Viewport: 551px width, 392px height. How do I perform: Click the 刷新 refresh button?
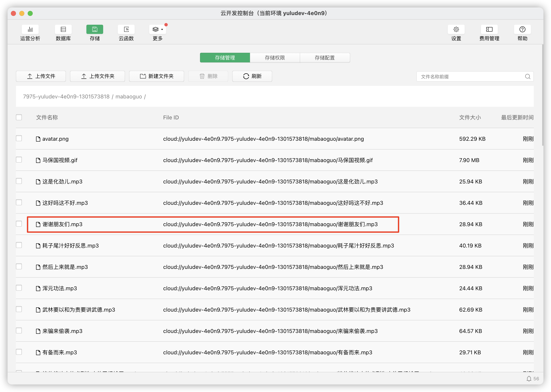point(252,76)
